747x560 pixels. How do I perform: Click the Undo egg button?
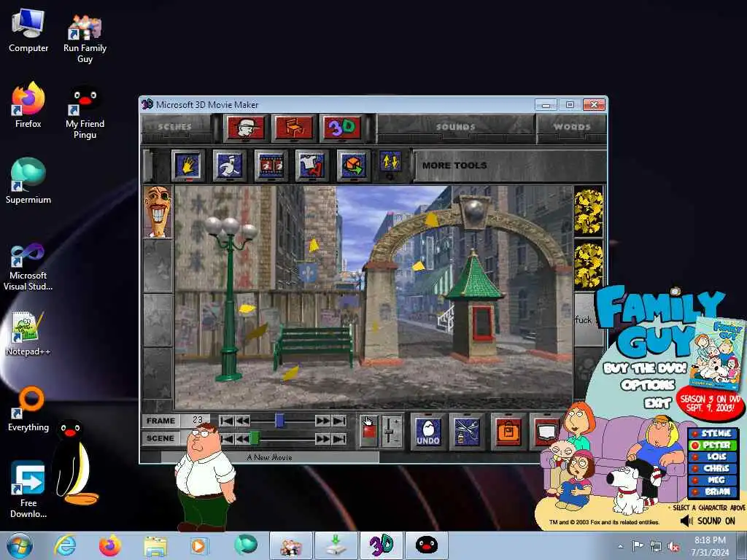tap(427, 432)
